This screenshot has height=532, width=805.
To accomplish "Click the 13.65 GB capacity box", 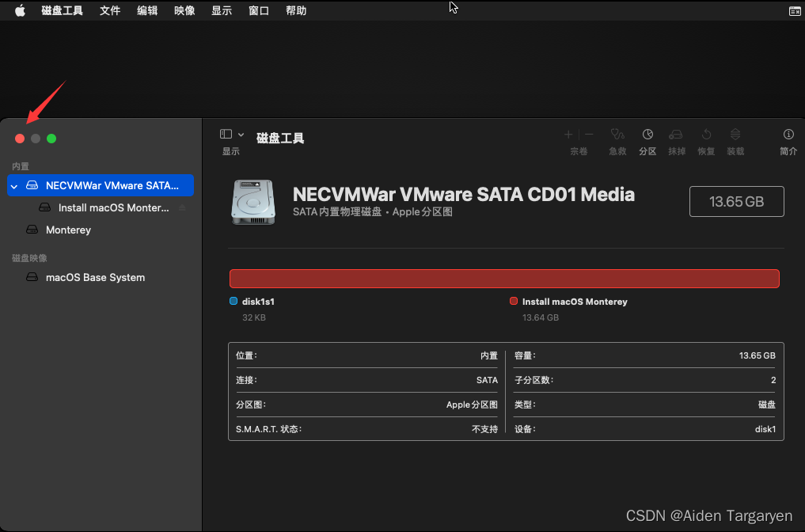I will click(x=737, y=201).
